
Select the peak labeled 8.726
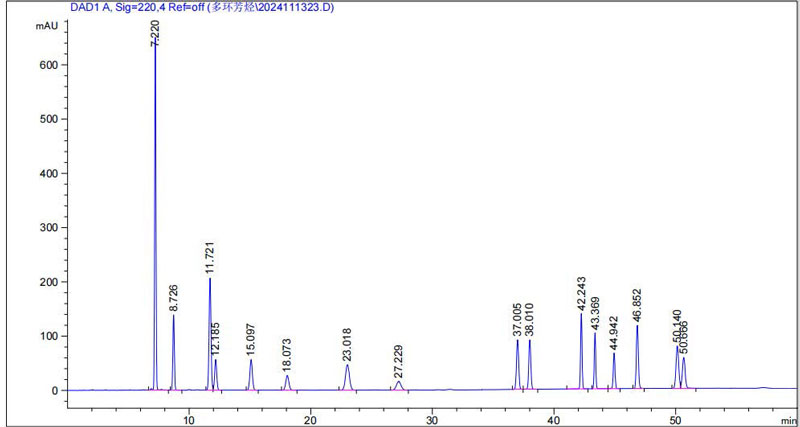coord(174,297)
